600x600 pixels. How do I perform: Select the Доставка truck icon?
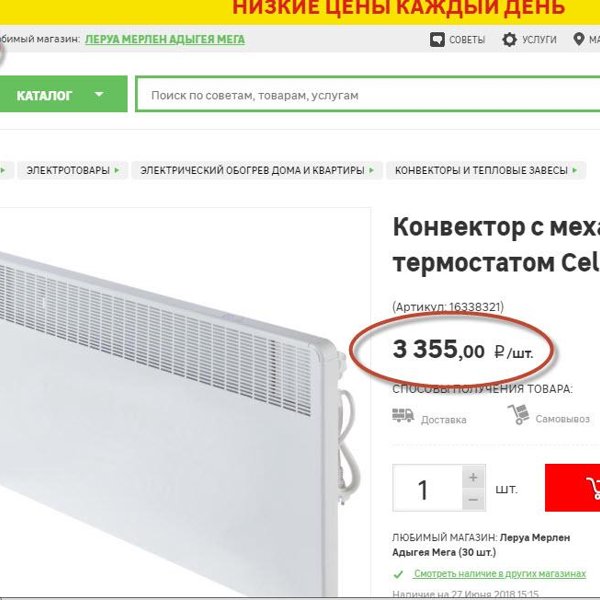pyautogui.click(x=403, y=415)
